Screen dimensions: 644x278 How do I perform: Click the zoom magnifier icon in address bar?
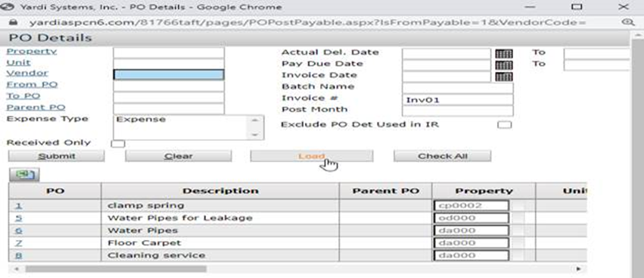point(628,22)
